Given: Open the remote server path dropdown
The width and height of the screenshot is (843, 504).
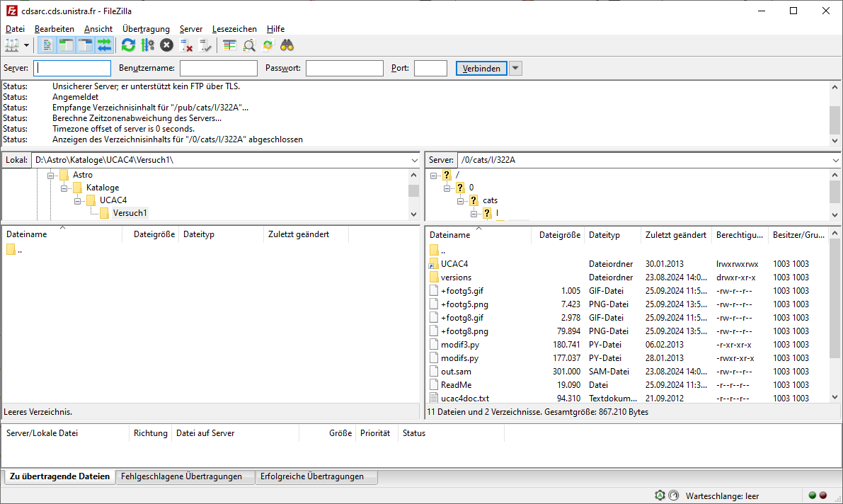Looking at the screenshot, I should tap(835, 160).
